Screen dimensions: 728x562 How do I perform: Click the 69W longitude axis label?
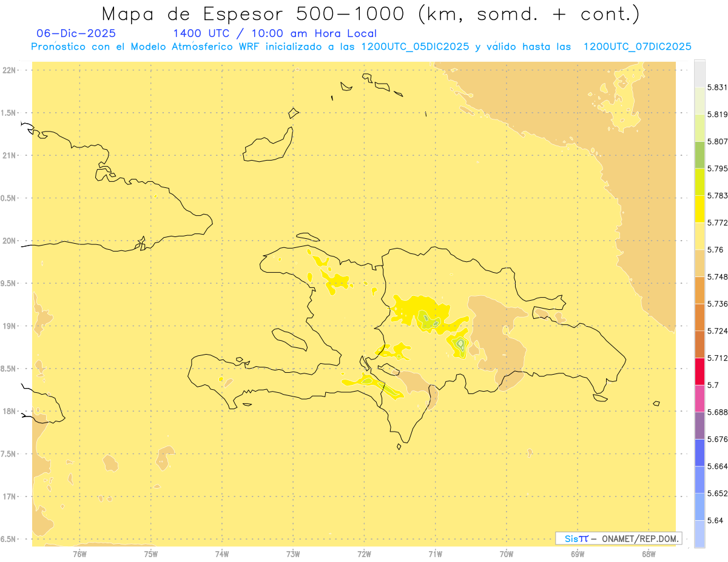click(x=578, y=554)
